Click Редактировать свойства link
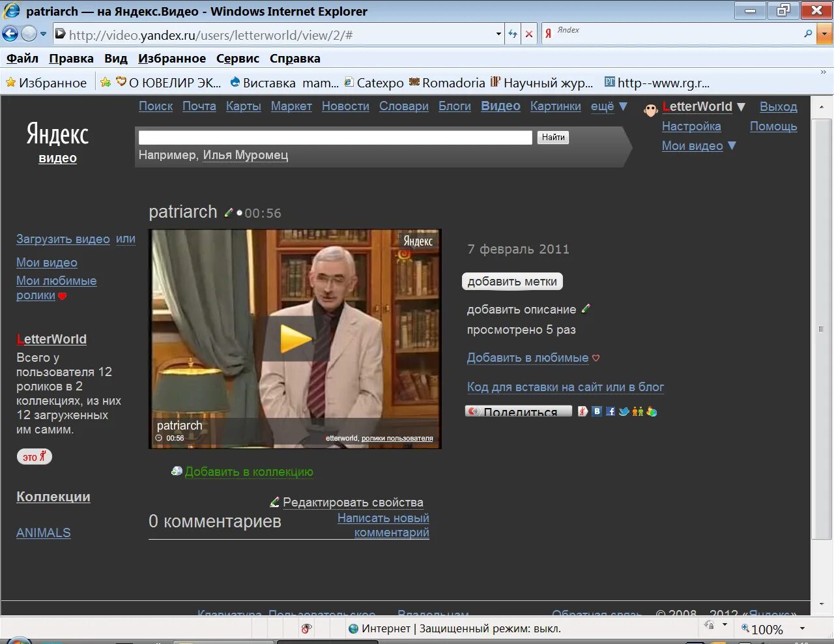 click(x=353, y=503)
